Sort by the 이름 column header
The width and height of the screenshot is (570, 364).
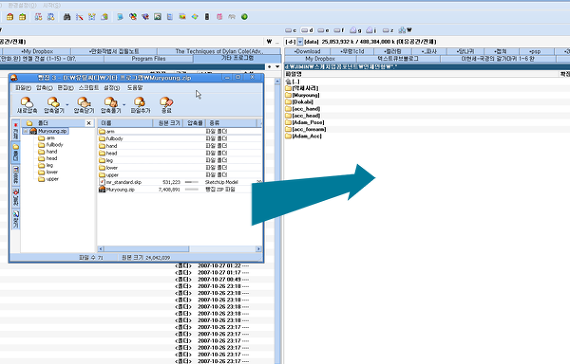(x=125, y=123)
